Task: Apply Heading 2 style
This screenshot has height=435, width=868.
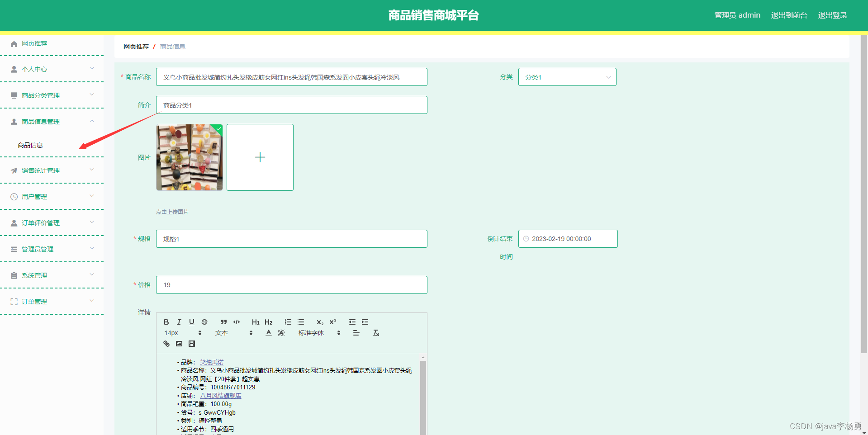Action: click(x=268, y=322)
